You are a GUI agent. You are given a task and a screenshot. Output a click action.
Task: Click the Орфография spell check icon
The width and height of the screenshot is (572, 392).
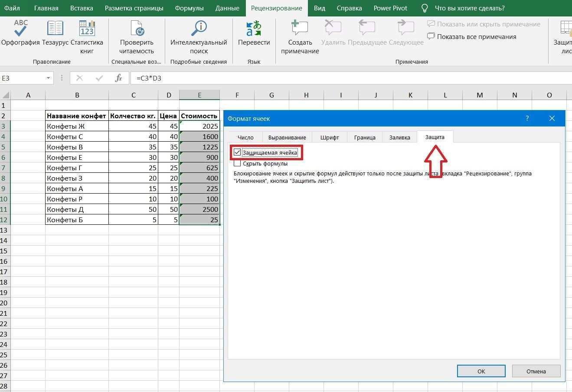coord(20,29)
